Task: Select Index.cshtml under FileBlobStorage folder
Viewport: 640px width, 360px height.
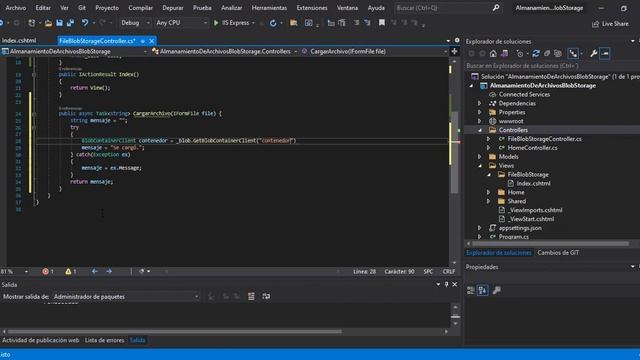Action: click(533, 183)
